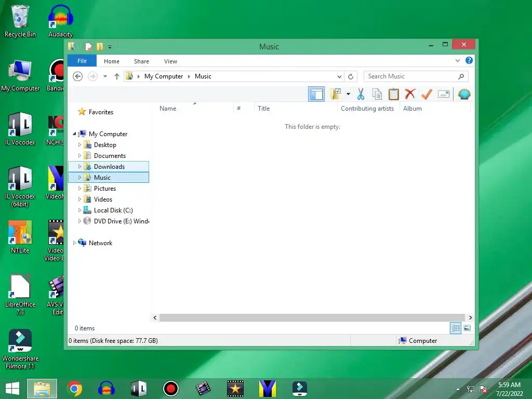
Task: Click the Copy documents icon
Action: pos(377,94)
